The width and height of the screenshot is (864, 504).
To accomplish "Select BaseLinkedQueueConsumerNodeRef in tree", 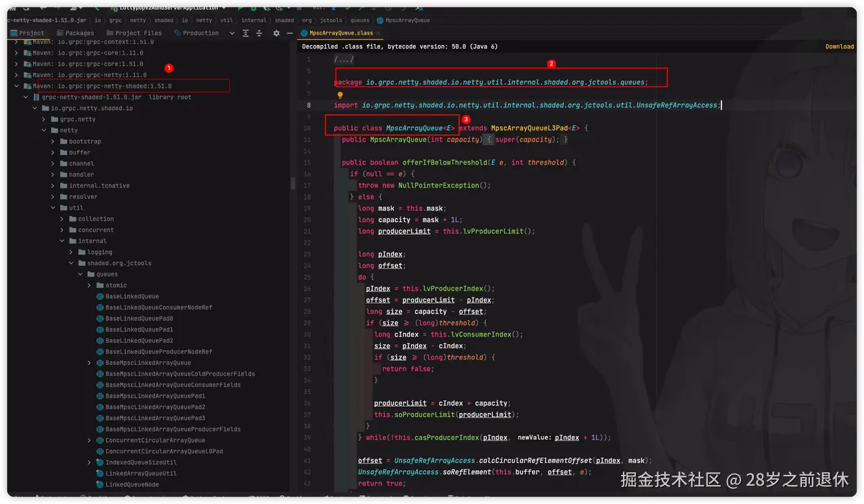I will [x=159, y=308].
